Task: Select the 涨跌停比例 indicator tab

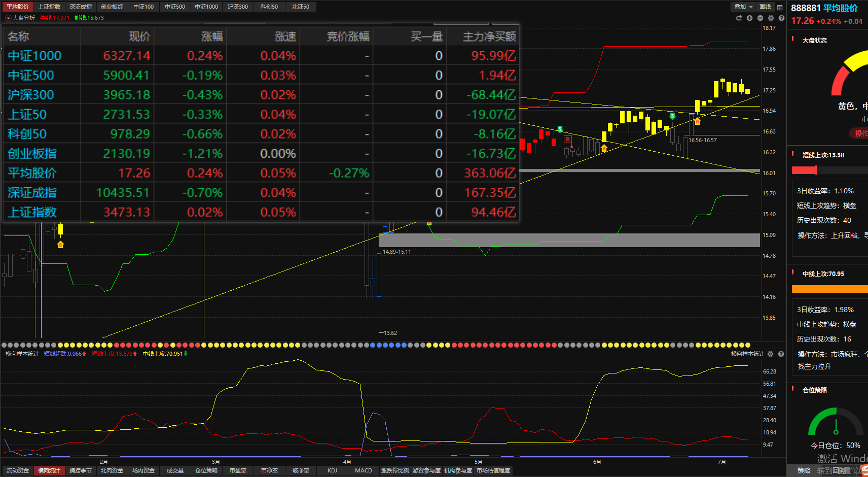Action: click(395, 470)
